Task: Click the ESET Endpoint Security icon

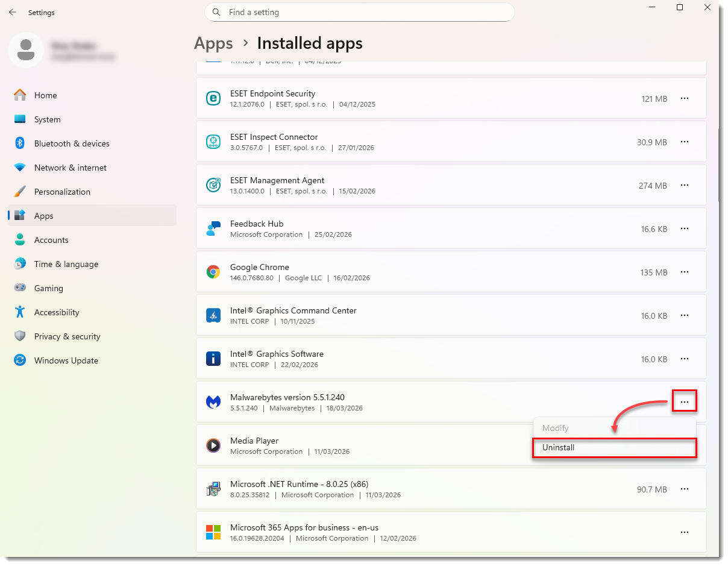Action: pyautogui.click(x=213, y=98)
